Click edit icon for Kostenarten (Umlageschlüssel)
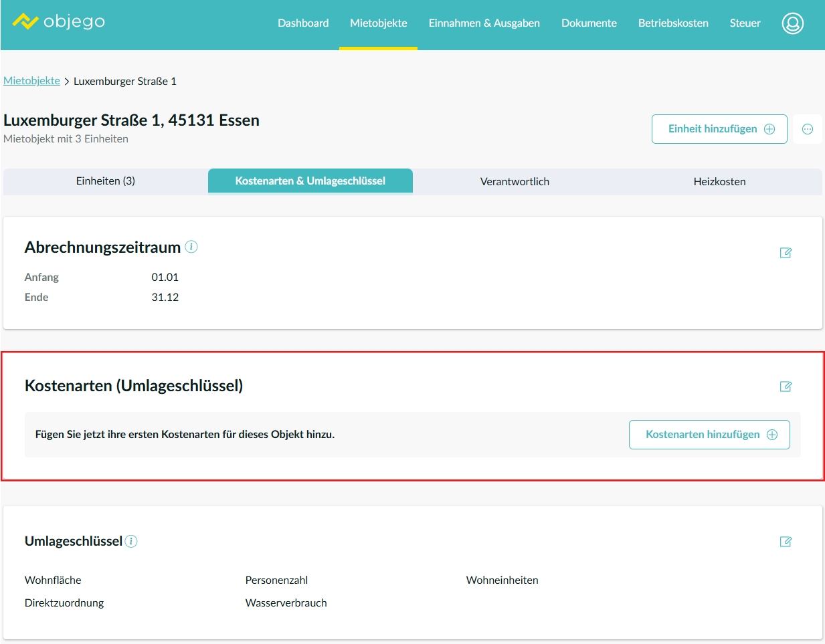The image size is (825, 644). click(786, 387)
